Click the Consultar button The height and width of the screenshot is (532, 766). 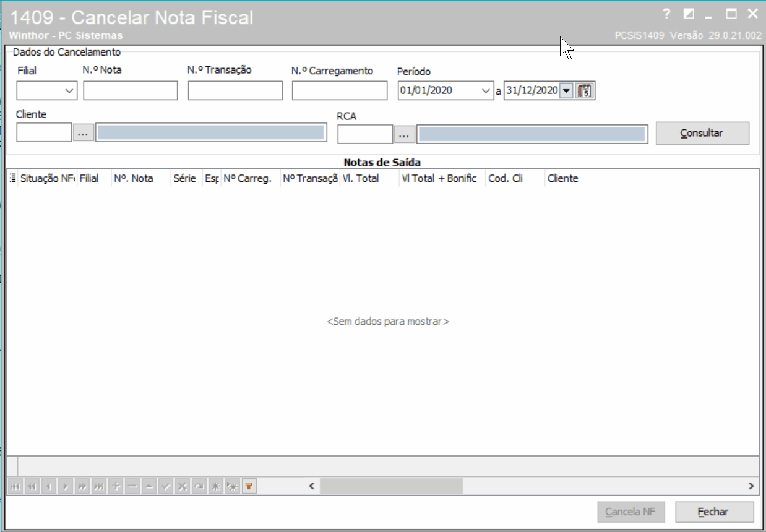702,133
